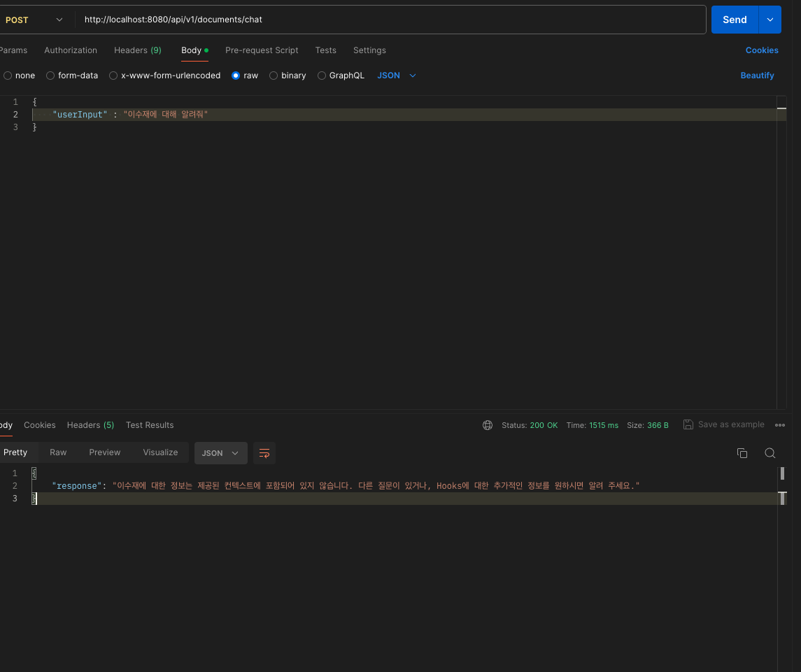Switch response view to Preview
Viewport: 801px width, 672px height.
105,452
